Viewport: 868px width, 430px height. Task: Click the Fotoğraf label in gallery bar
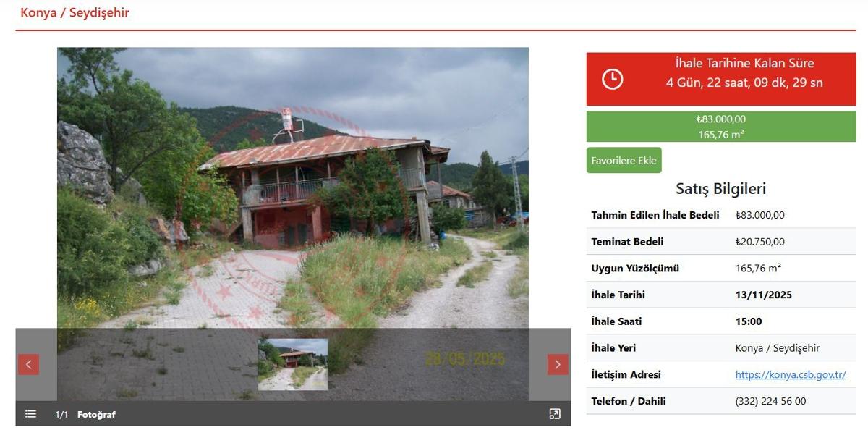coord(96,415)
